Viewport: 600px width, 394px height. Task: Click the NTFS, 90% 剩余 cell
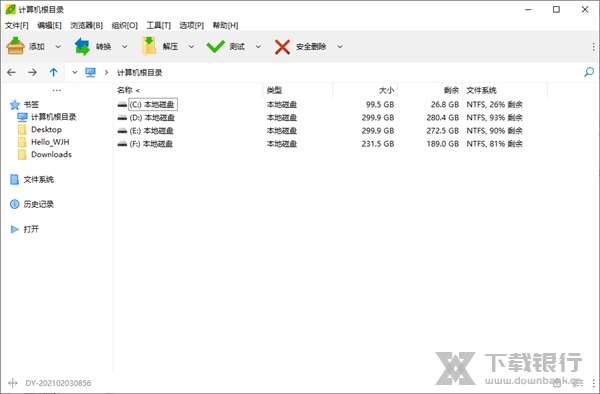(x=494, y=130)
